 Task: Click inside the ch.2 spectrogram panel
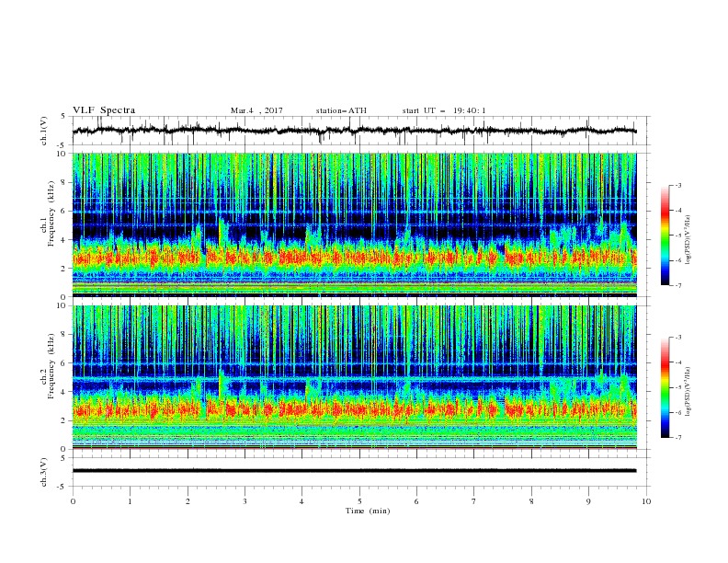pos(354,377)
